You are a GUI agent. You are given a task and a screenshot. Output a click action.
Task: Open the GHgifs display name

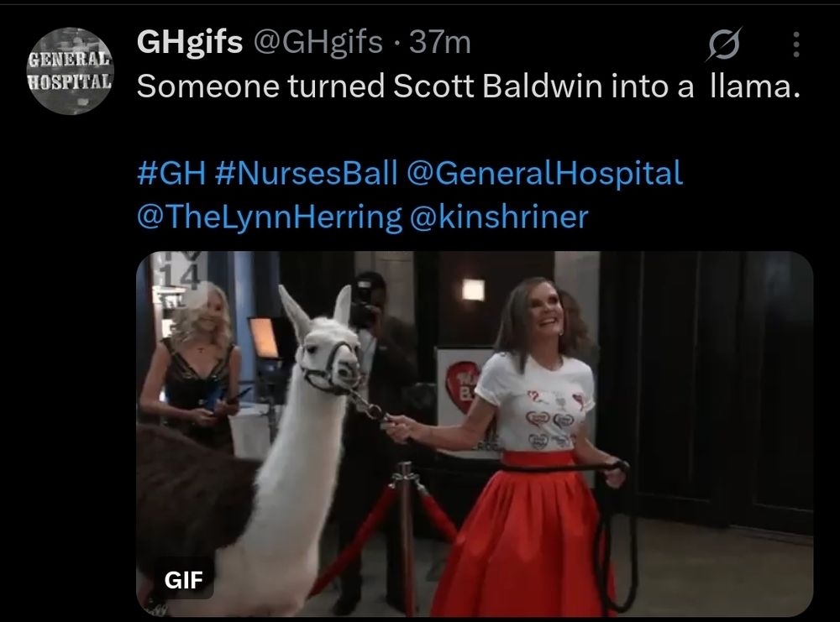click(190, 42)
